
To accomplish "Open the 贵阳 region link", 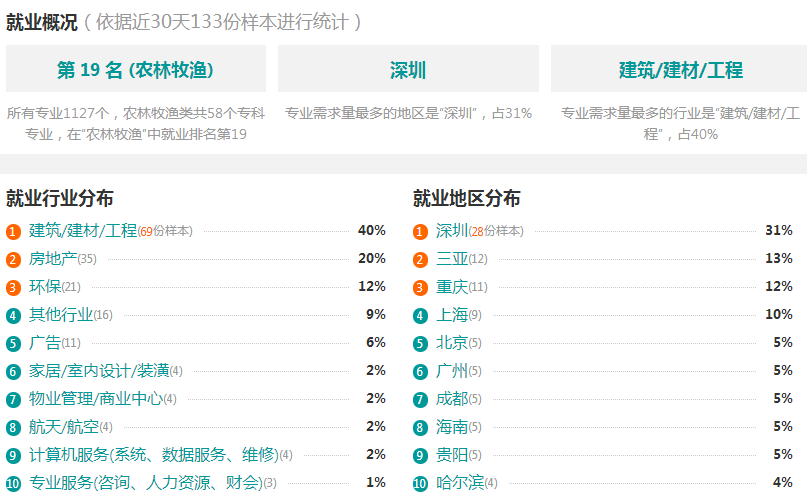I will 452,454.
